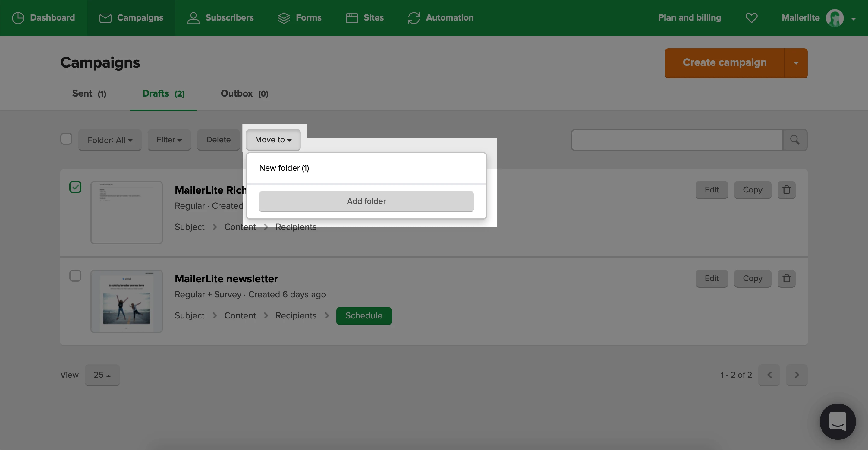Image resolution: width=868 pixels, height=450 pixels.
Task: Copy the MailerLite Rich campaign
Action: (753, 190)
